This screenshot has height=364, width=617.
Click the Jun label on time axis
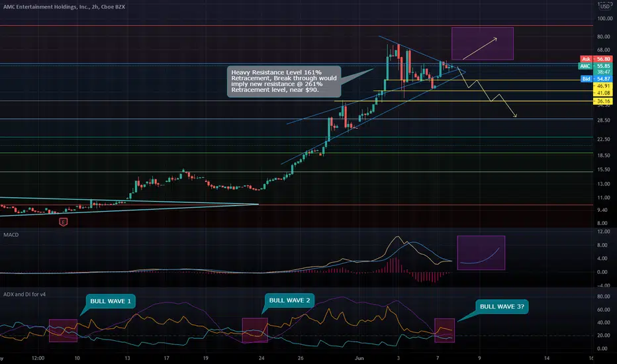[359, 359]
